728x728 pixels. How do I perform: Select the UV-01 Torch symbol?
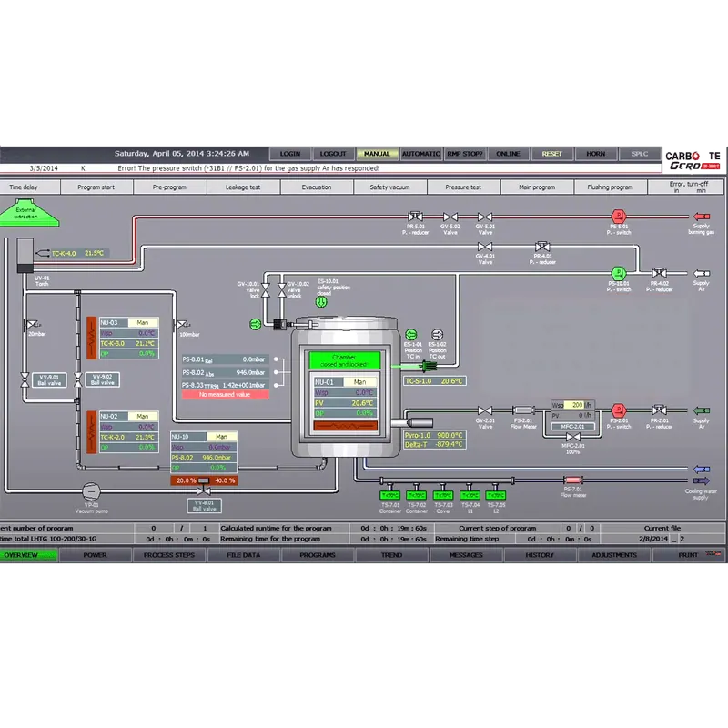click(25, 256)
